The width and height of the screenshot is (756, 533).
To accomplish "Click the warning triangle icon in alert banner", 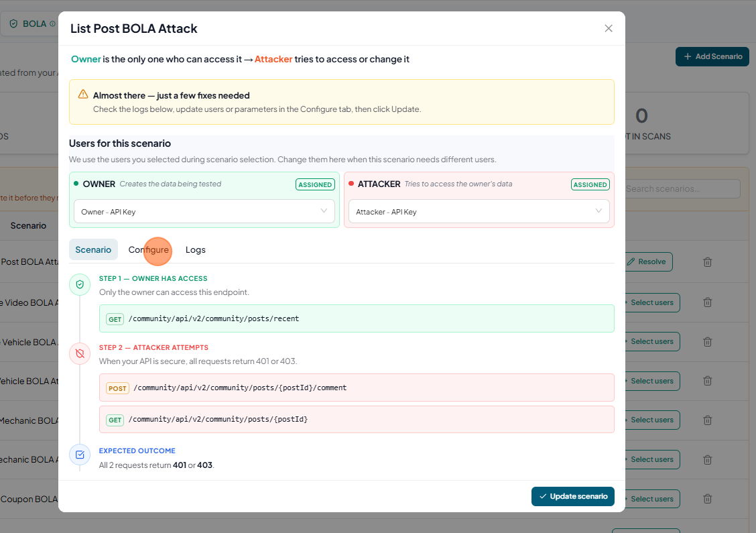I will click(83, 95).
